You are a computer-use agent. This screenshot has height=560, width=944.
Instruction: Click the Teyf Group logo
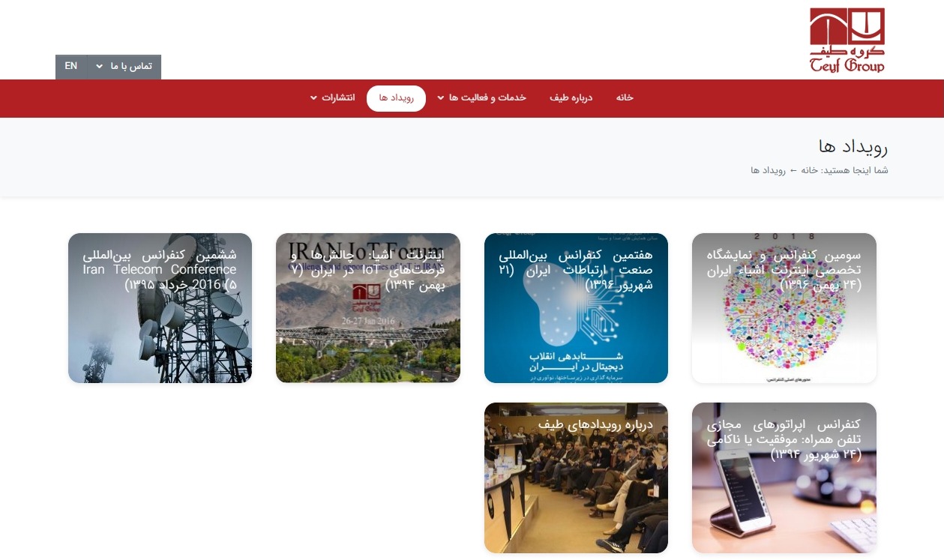(847, 40)
